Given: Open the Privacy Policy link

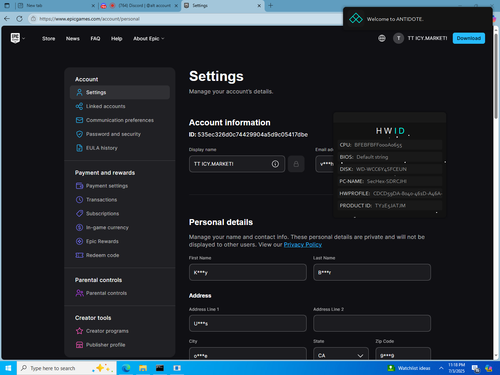Looking at the screenshot, I should pyautogui.click(x=303, y=245).
